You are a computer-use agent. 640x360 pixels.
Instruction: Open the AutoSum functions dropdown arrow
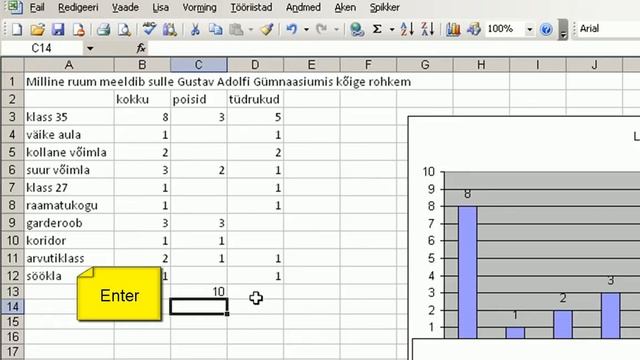pos(392,29)
